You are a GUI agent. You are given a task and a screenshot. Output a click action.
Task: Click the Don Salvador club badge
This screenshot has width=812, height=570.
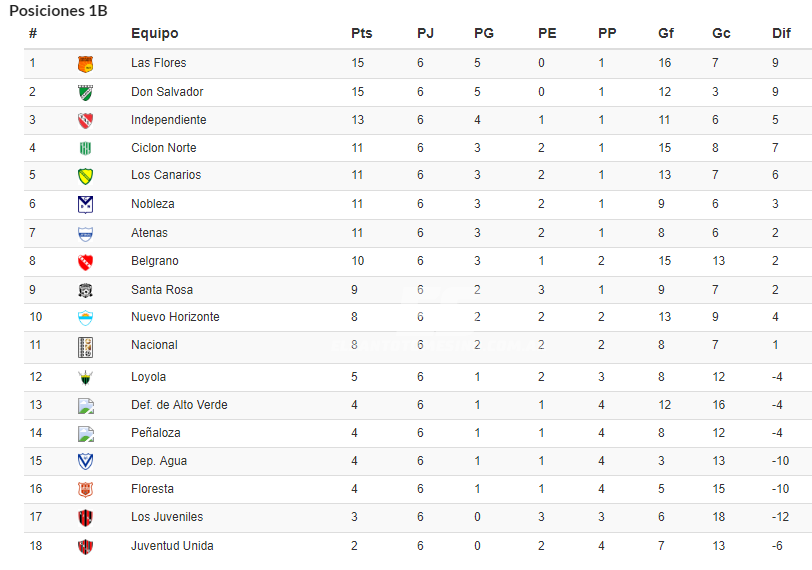click(x=85, y=93)
